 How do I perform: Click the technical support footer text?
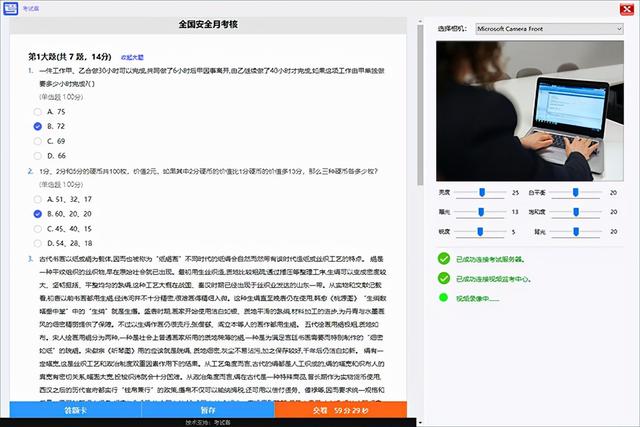[x=208, y=423]
